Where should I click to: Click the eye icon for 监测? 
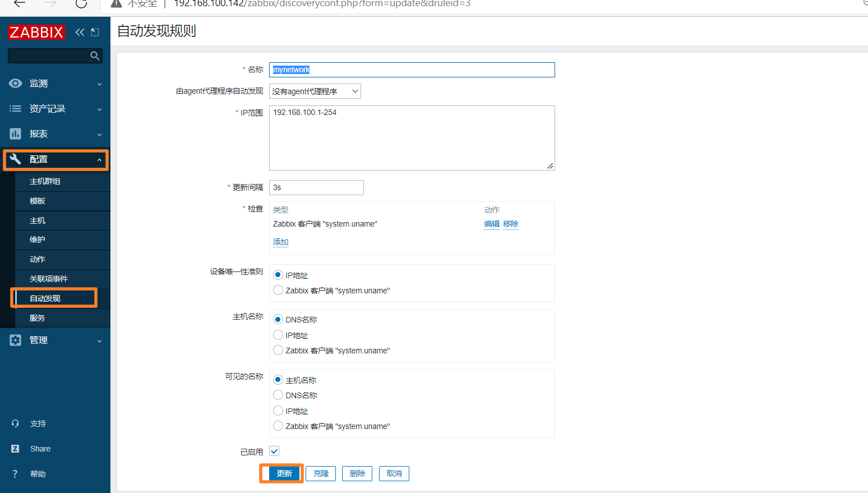(15, 83)
